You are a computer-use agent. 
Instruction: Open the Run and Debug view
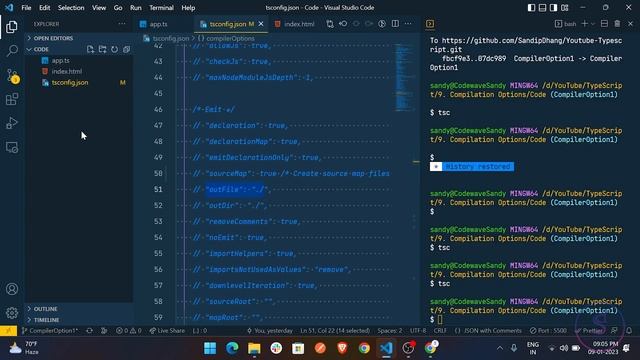click(x=12, y=123)
